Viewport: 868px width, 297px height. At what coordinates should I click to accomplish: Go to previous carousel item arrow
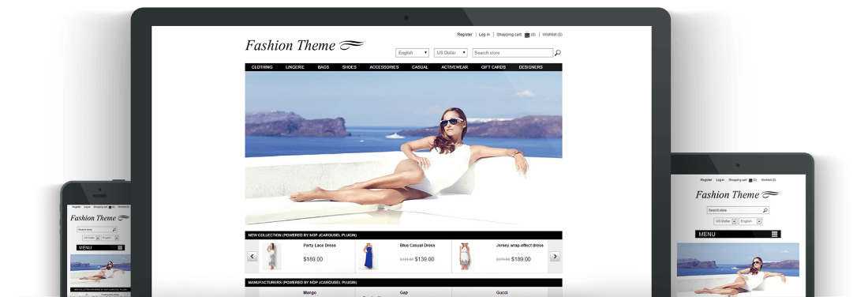(x=253, y=257)
